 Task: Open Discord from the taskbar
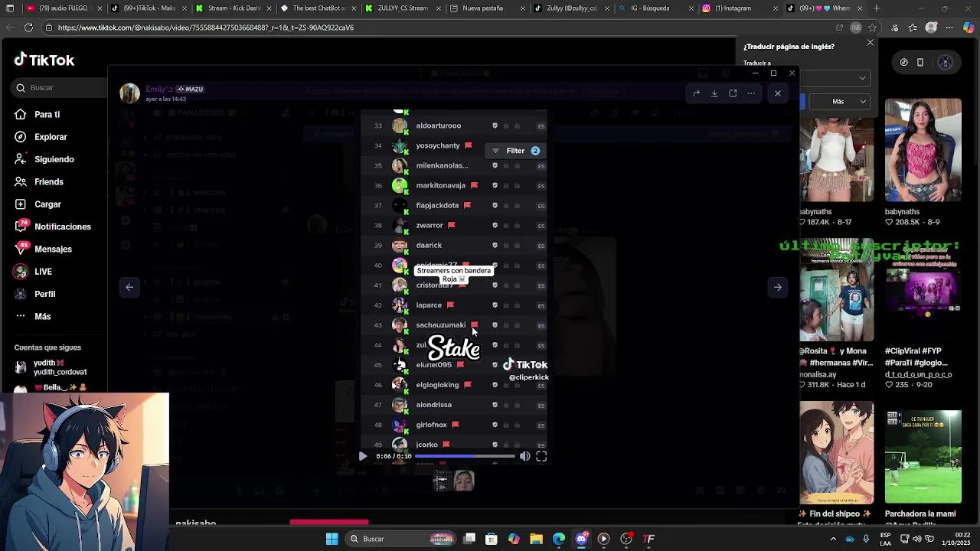tap(581, 539)
